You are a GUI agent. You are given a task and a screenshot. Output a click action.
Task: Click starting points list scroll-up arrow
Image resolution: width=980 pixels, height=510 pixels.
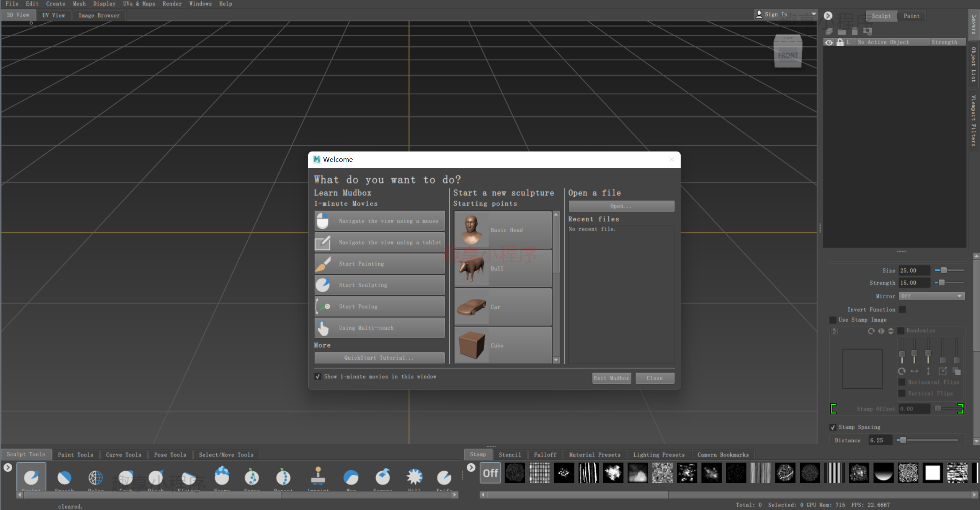pyautogui.click(x=556, y=215)
